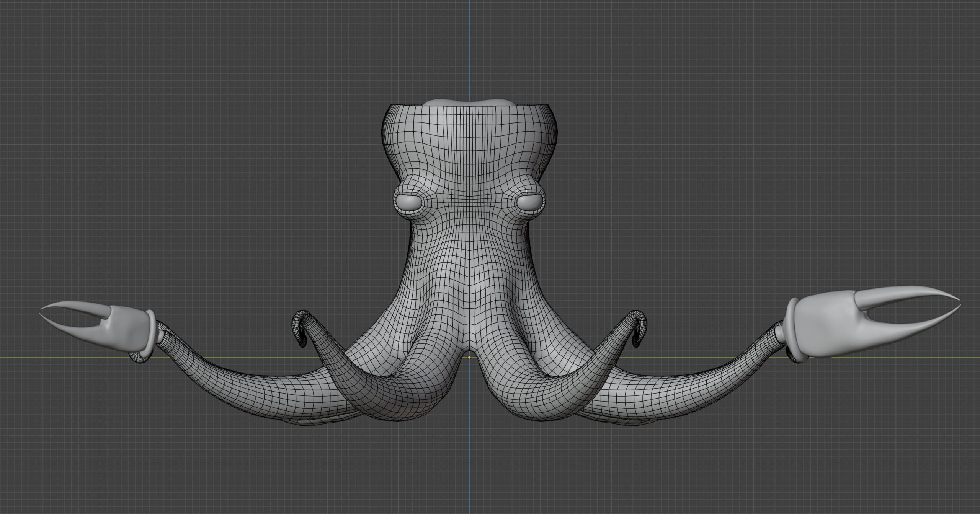The image size is (980, 514).
Task: Click the green horizontal axis line
Action: coord(57,358)
